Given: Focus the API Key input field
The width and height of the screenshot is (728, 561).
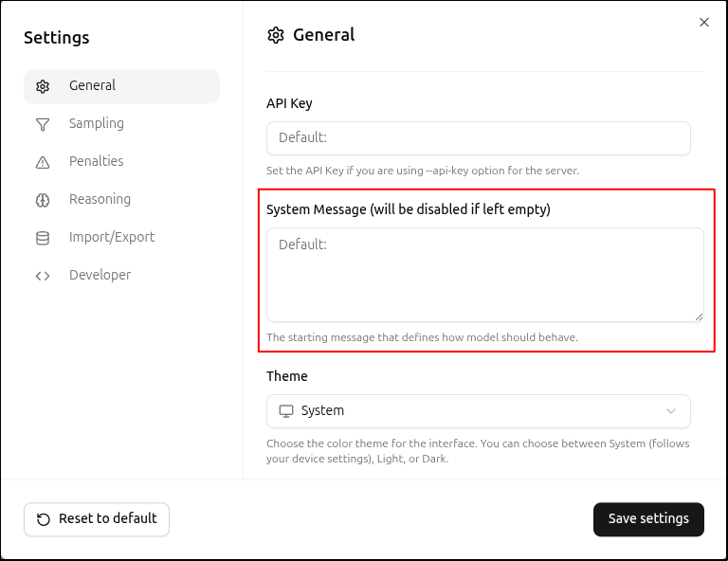Looking at the screenshot, I should [478, 138].
